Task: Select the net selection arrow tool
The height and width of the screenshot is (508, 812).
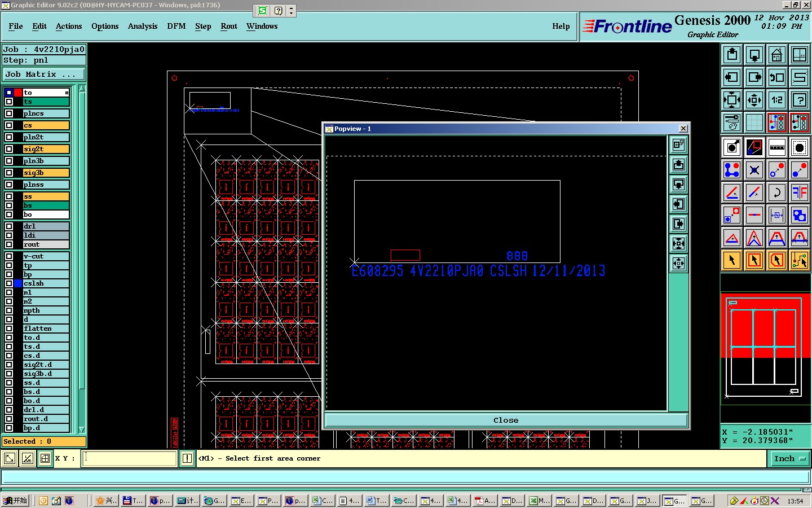Action: click(x=800, y=260)
